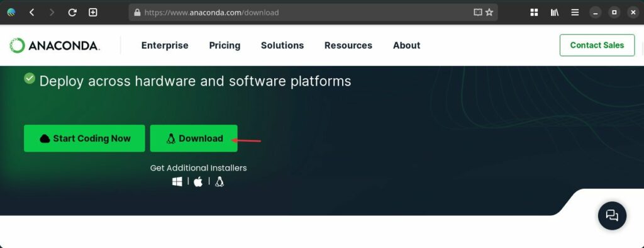Click the browser back arrow
Image resolution: width=644 pixels, height=248 pixels.
point(31,13)
